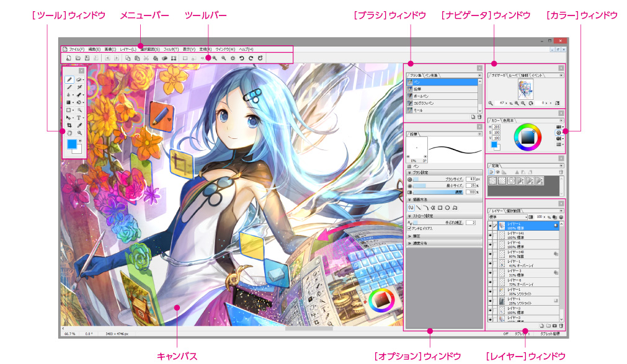Open the ファイル(F) menu
The image size is (627, 364).
(x=76, y=49)
